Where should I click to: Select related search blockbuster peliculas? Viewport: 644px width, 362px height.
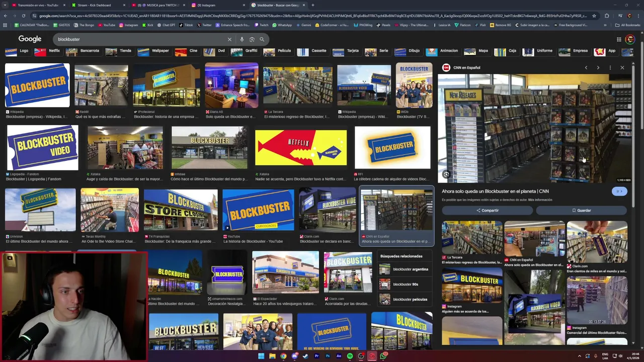point(404,300)
